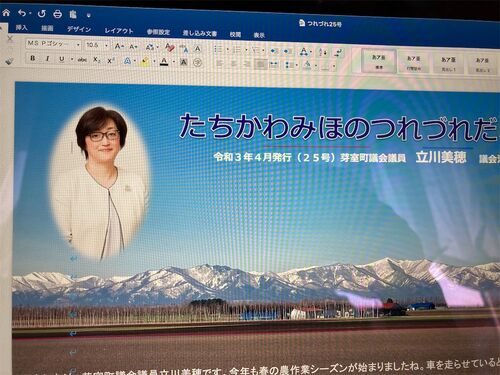Apply the 標準 style from gallery
The image size is (500, 375).
tap(379, 61)
